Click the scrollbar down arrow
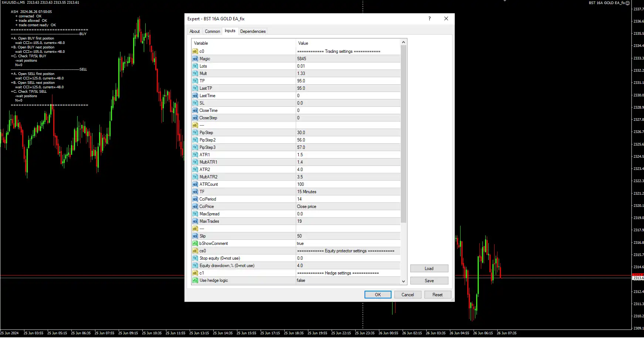The width and height of the screenshot is (644, 338). 404,281
